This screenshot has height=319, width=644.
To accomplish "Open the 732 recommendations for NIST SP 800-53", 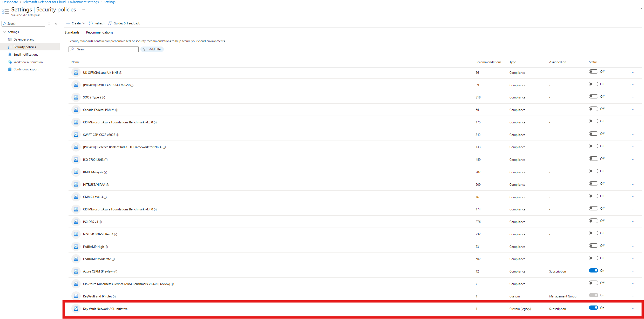I will [x=478, y=234].
